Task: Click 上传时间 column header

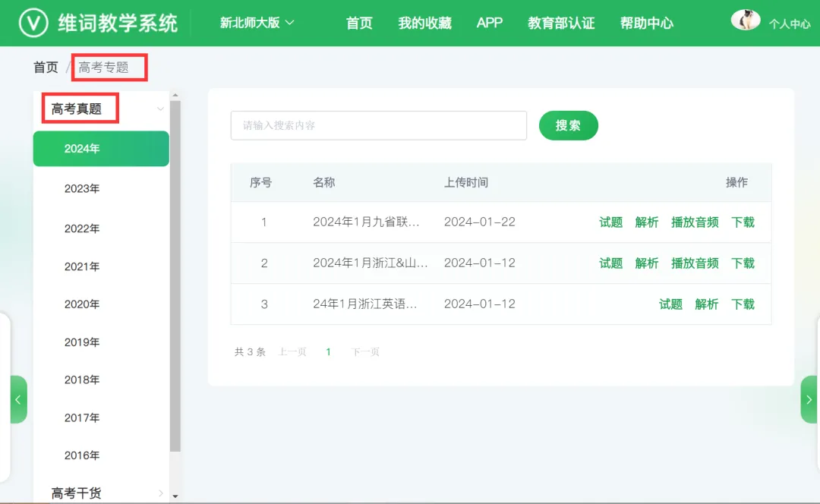Action: 466,182
